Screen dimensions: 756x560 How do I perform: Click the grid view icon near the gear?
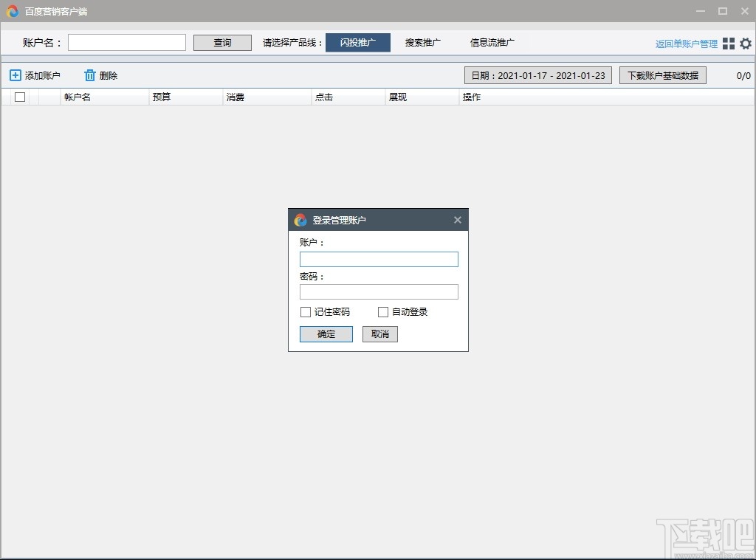click(729, 43)
